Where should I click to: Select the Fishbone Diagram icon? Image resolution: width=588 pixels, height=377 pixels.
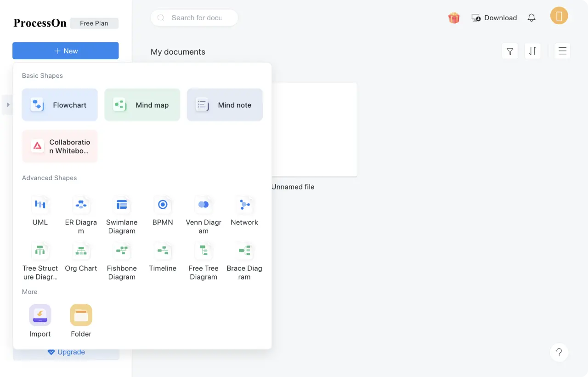[122, 251]
